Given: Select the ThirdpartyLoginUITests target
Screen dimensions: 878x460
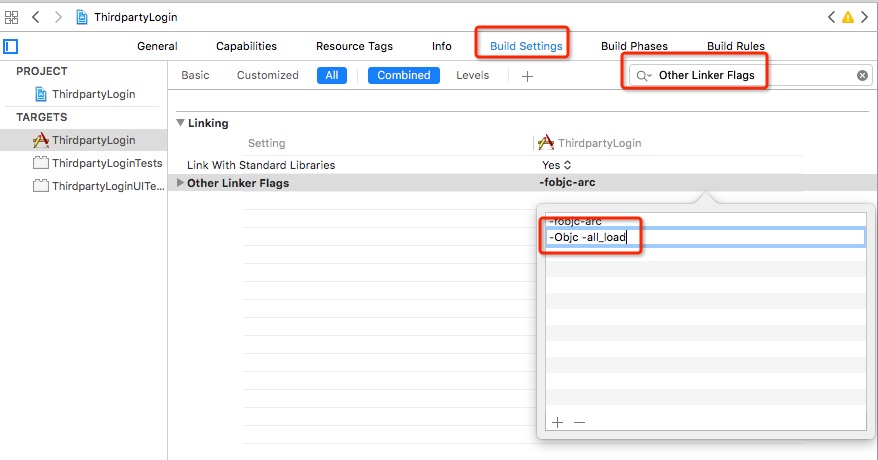Looking at the screenshot, I should (x=99, y=186).
